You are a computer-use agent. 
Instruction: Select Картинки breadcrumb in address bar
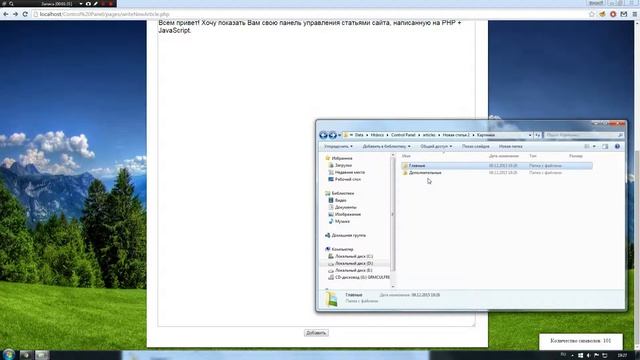point(486,135)
